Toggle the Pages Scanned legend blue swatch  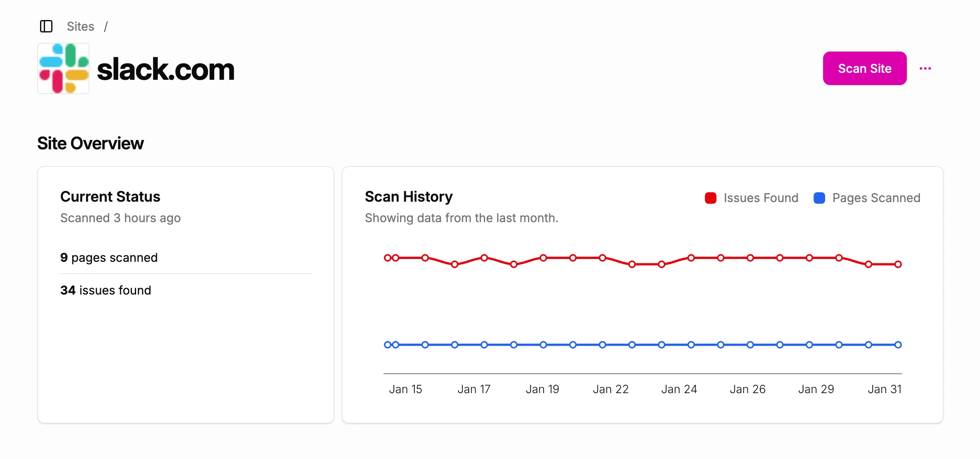tap(819, 198)
